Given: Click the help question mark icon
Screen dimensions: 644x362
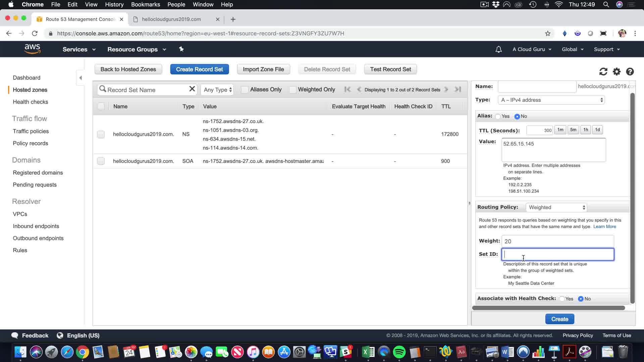Looking at the screenshot, I should point(630,71).
